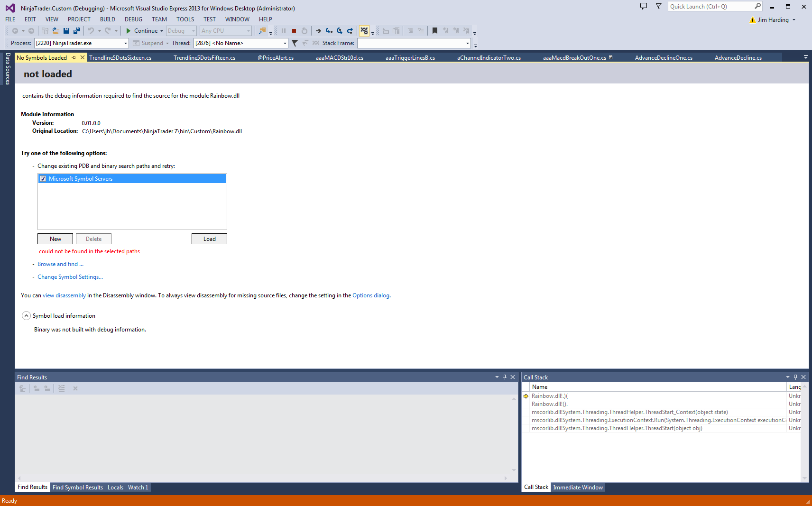Close the No Symbols Loaded tab
The image size is (812, 506).
83,57
